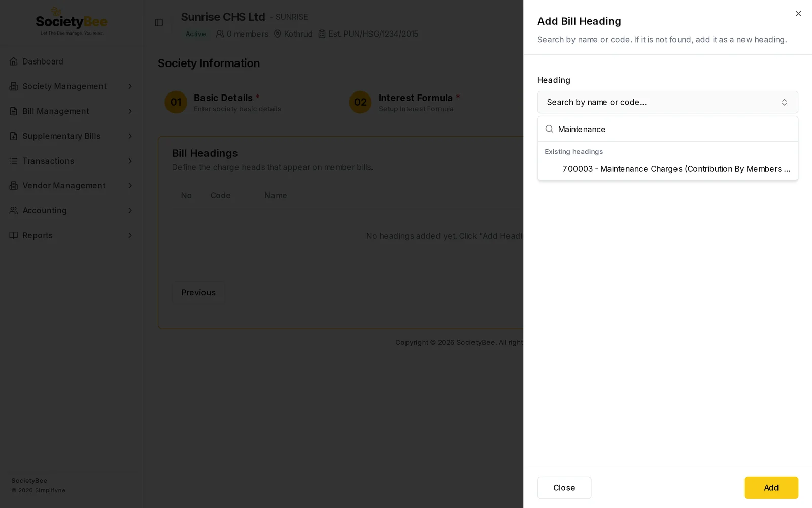Click the Active status badge
812x508 pixels.
coord(195,34)
